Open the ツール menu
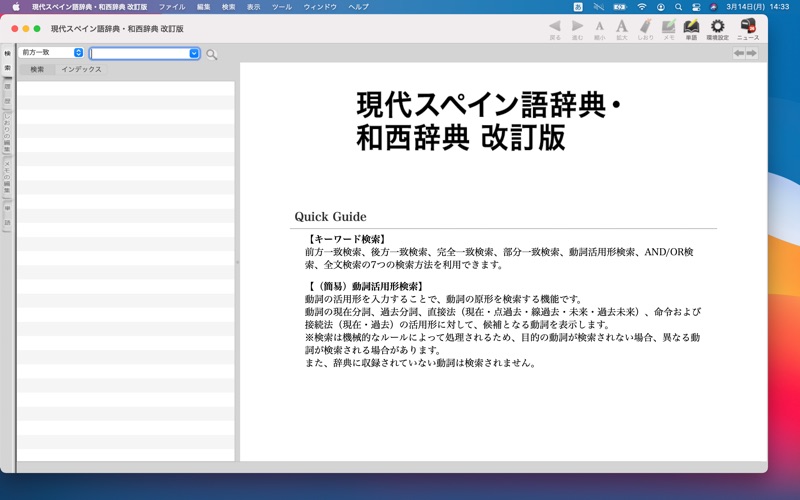 click(282, 7)
